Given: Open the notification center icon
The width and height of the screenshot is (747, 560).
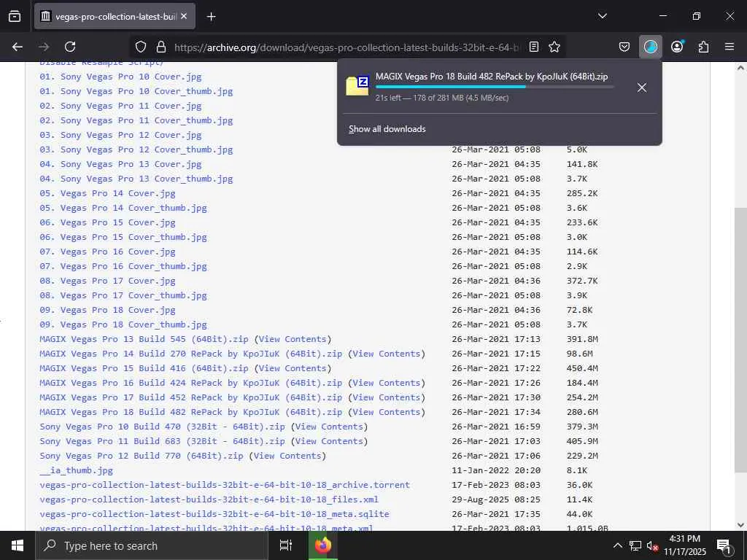Looking at the screenshot, I should pos(724,547).
